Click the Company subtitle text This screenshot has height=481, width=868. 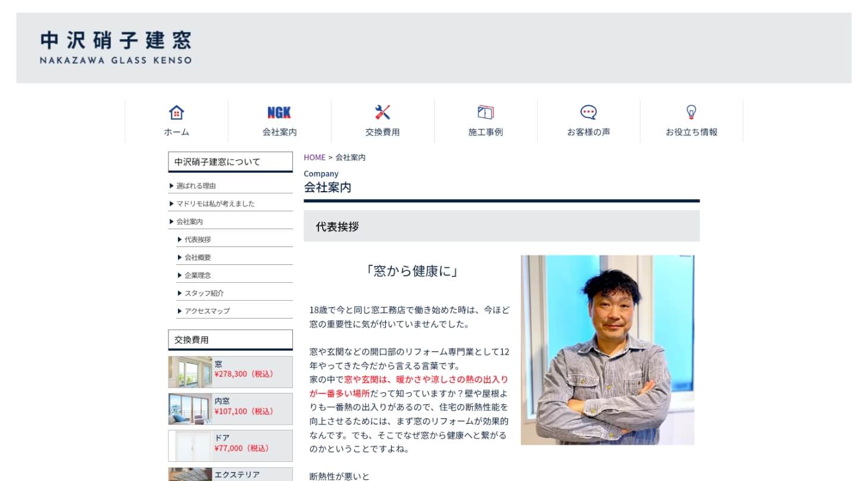click(x=321, y=174)
